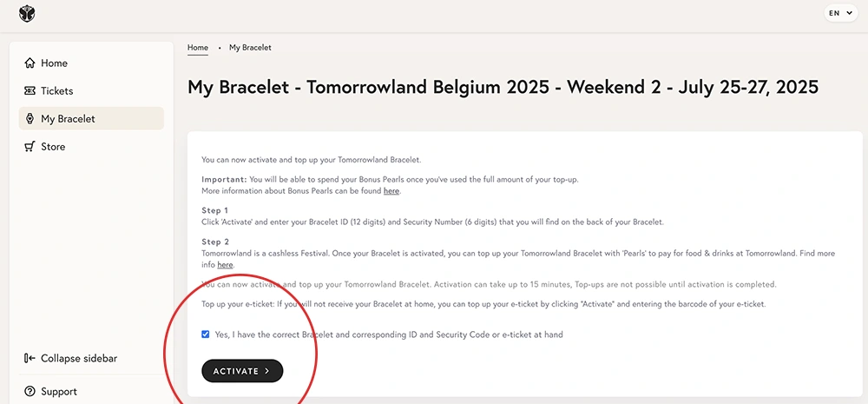The image size is (868, 404).
Task: Open the Bonus Pearls 'here' link
Action: (391, 190)
